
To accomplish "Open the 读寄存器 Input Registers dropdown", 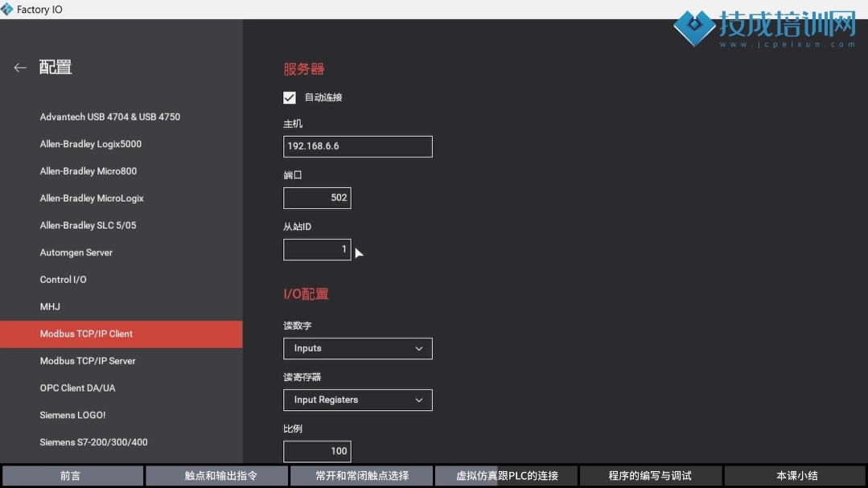I will [358, 400].
